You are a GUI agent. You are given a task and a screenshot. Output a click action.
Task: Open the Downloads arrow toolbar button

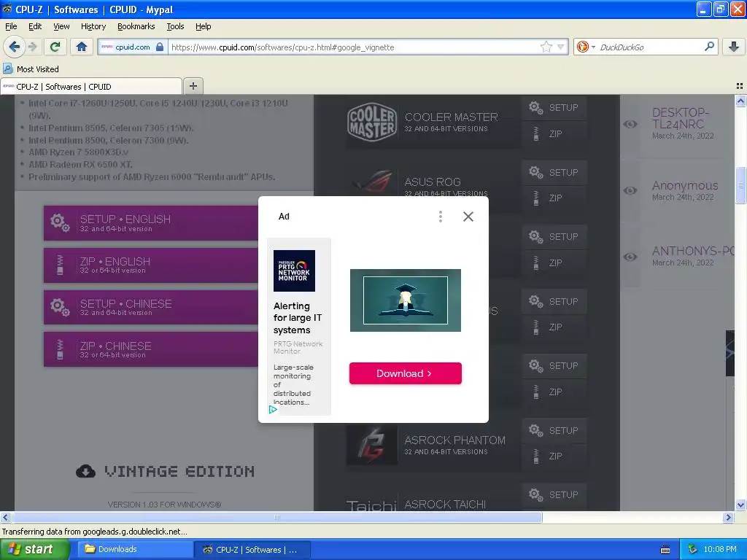pos(734,47)
